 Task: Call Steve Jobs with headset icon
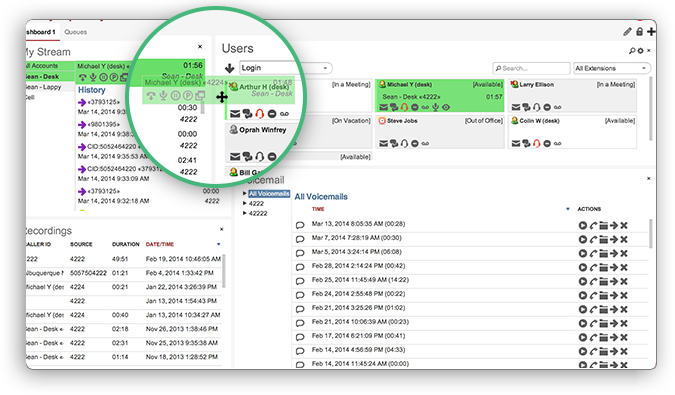(404, 143)
